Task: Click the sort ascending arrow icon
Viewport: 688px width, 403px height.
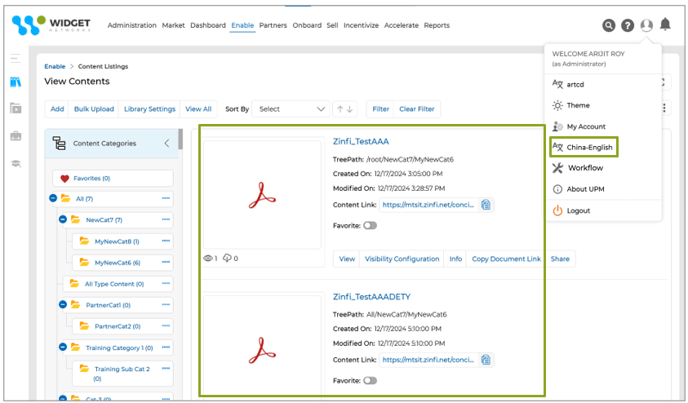Action: click(340, 109)
